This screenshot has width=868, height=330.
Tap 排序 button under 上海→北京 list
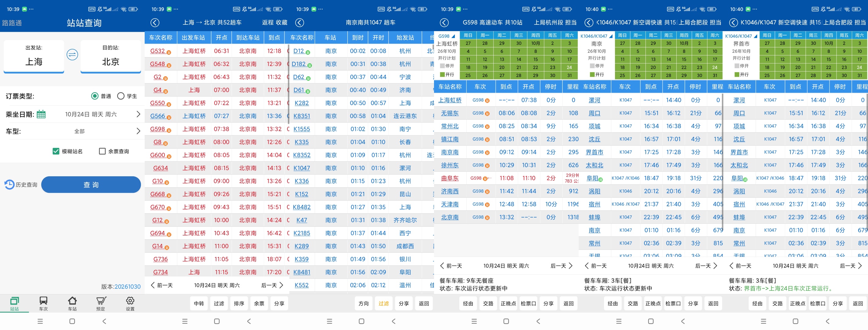pyautogui.click(x=239, y=303)
